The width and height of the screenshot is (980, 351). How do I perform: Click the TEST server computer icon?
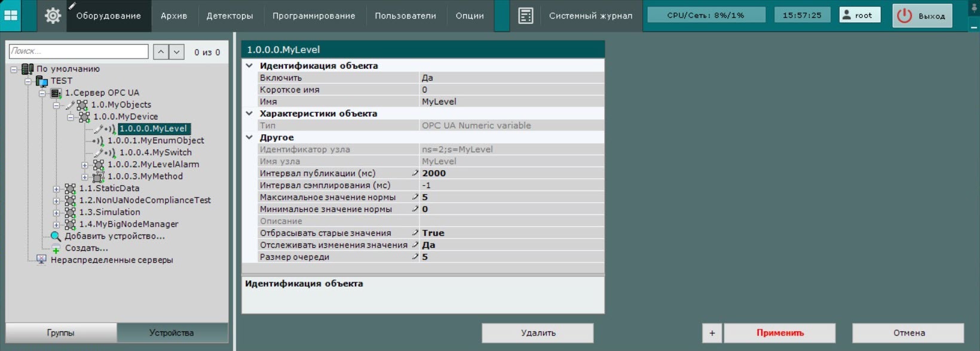pos(42,81)
